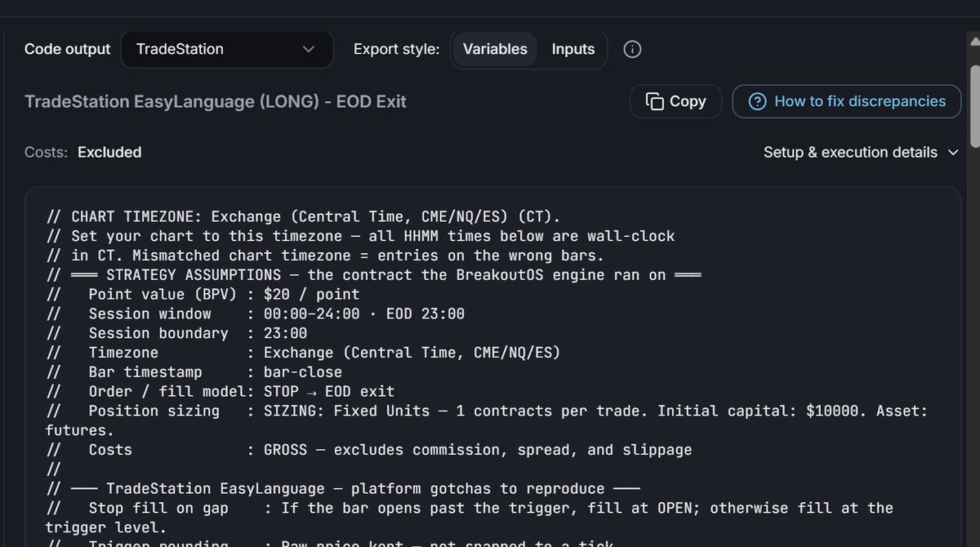Click the 'CHART TIMEZONE' comment line
This screenshot has width=980, height=547.
303,216
